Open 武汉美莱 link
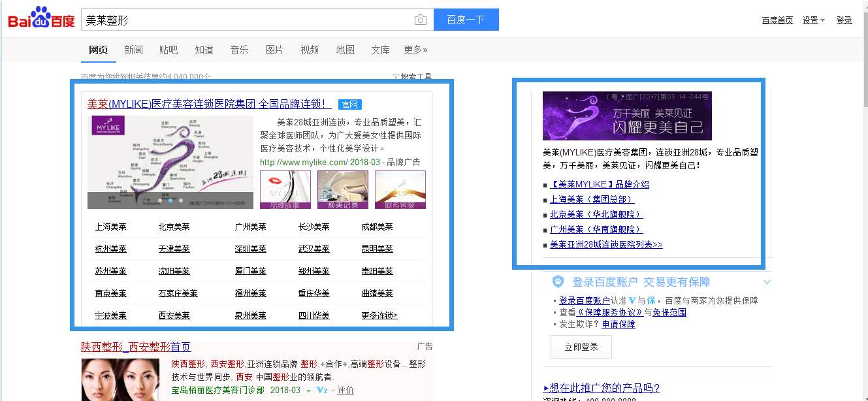868x401 pixels. [314, 249]
